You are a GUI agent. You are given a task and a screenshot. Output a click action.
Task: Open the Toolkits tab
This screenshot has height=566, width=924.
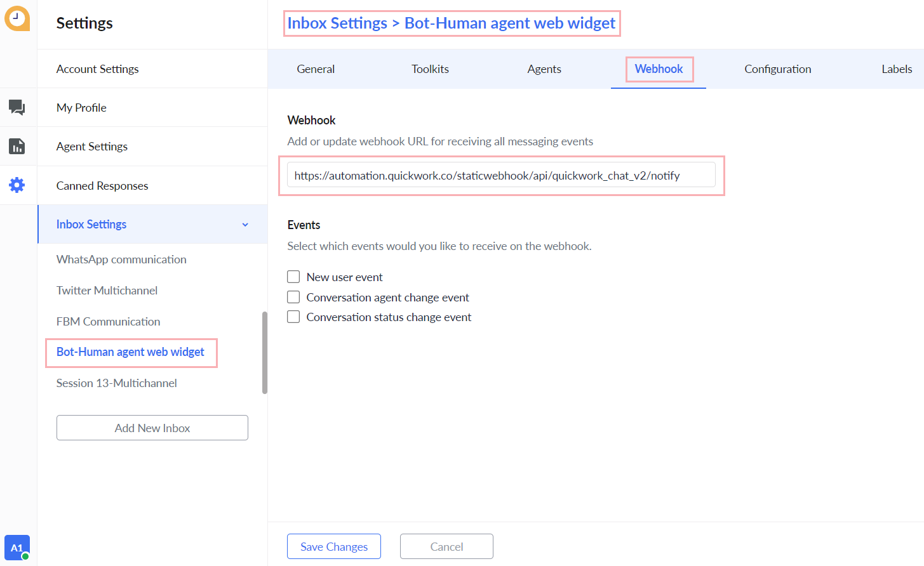[430, 69]
